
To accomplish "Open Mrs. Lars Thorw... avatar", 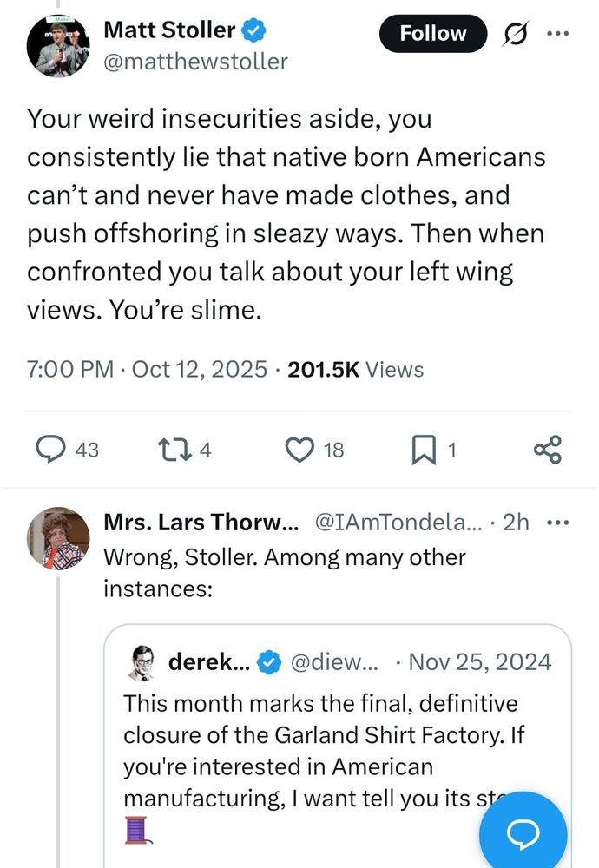I will click(x=59, y=538).
